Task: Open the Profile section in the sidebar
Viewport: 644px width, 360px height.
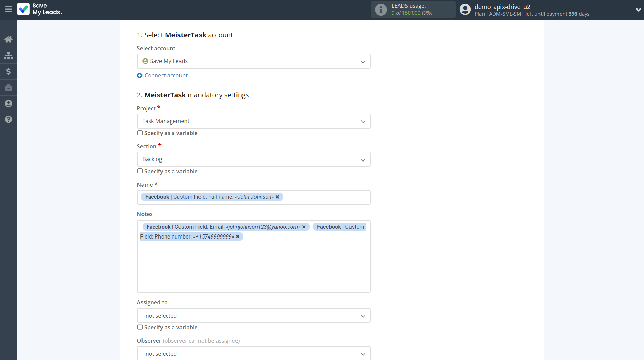Action: (x=8, y=103)
